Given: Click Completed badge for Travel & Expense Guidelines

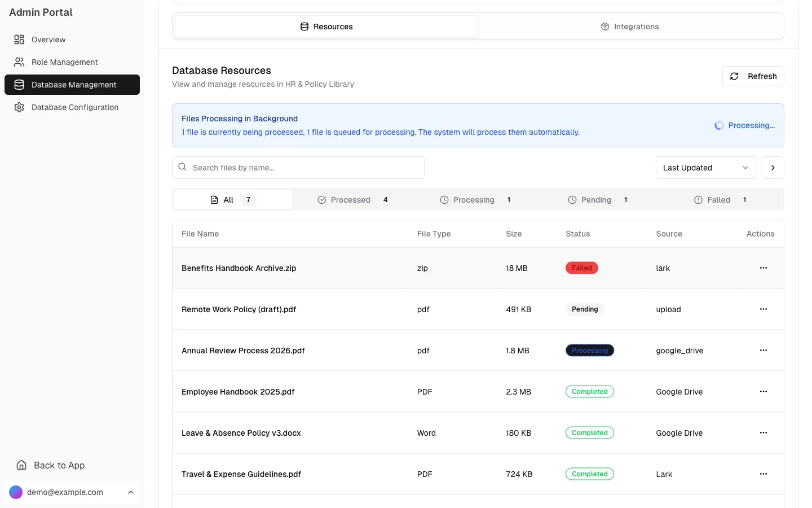Looking at the screenshot, I should pos(590,474).
